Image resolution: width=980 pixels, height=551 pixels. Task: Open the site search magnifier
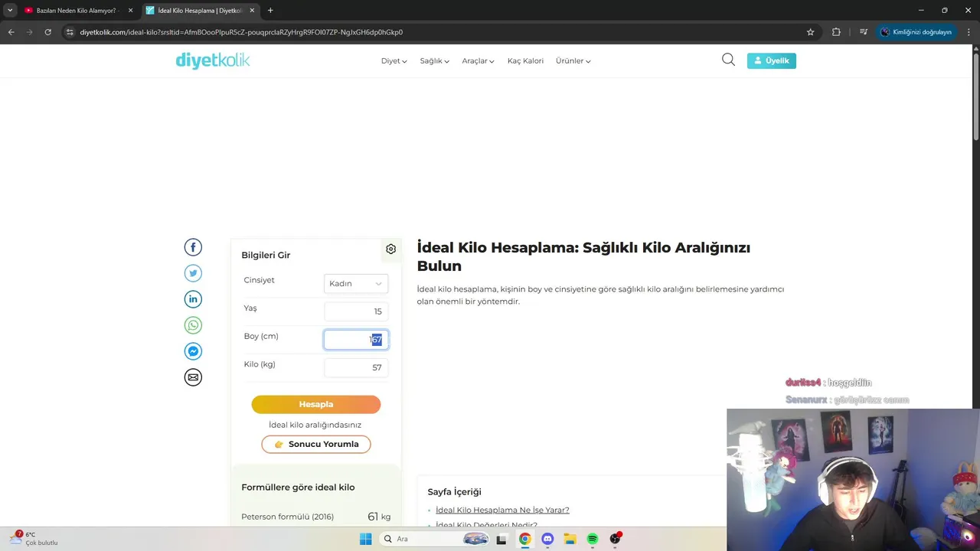pos(728,60)
